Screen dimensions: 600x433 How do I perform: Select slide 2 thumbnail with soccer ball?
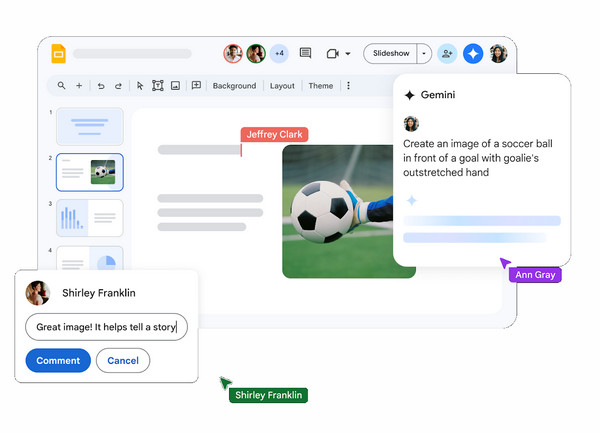(90, 172)
